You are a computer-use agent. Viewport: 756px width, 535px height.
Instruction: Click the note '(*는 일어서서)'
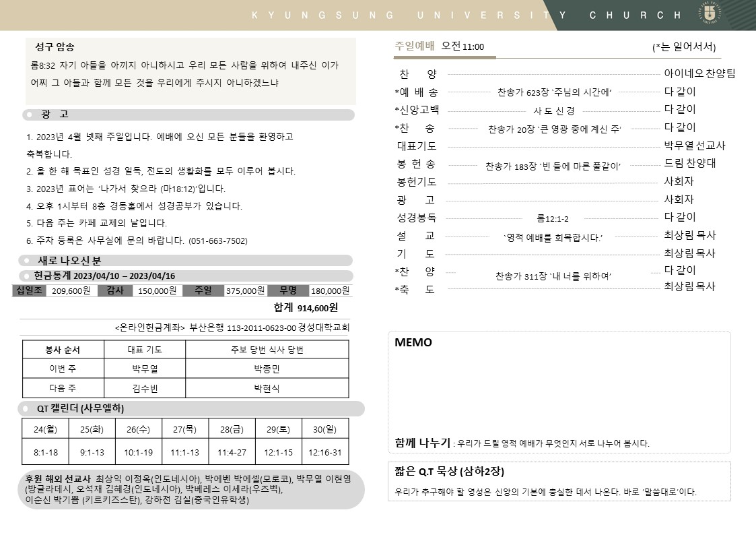pos(684,46)
